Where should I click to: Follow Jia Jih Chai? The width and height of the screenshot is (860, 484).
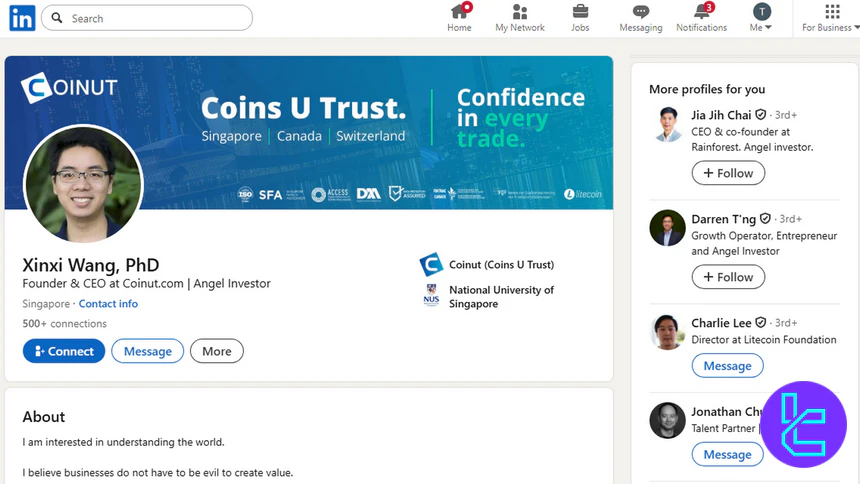(728, 173)
